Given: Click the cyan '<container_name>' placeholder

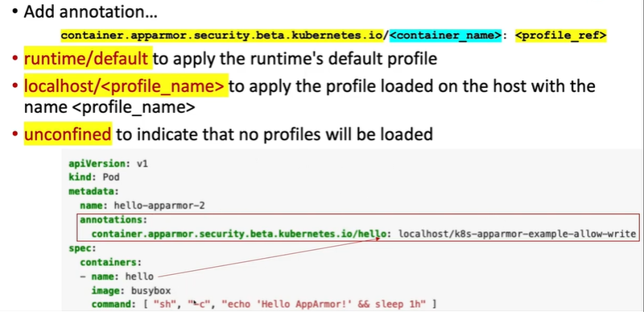Looking at the screenshot, I should tap(445, 35).
